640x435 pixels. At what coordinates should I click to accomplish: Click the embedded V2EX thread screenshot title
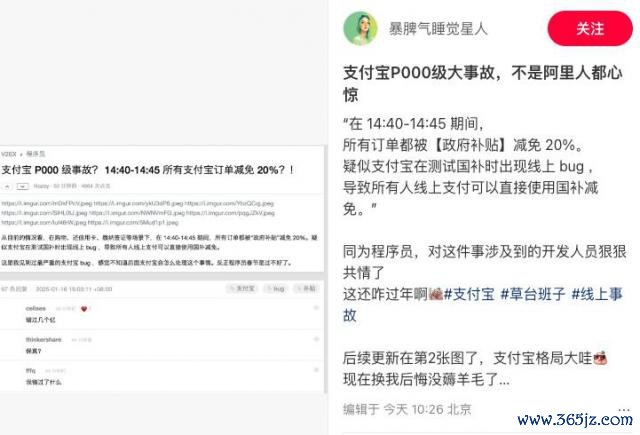(147, 170)
